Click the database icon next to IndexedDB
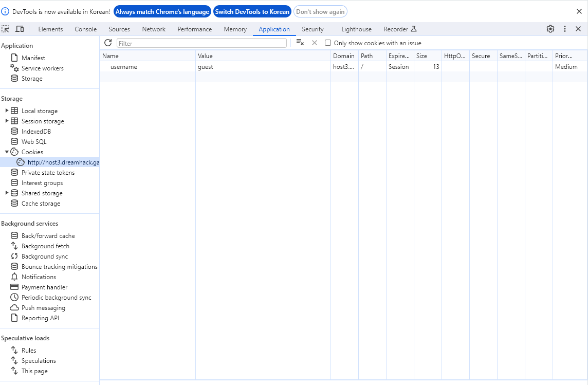Image resolution: width=588 pixels, height=385 pixels. [14, 131]
